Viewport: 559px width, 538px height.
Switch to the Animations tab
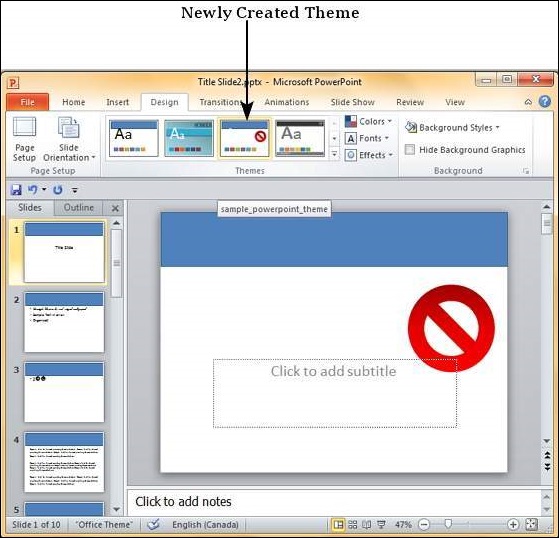tap(287, 102)
